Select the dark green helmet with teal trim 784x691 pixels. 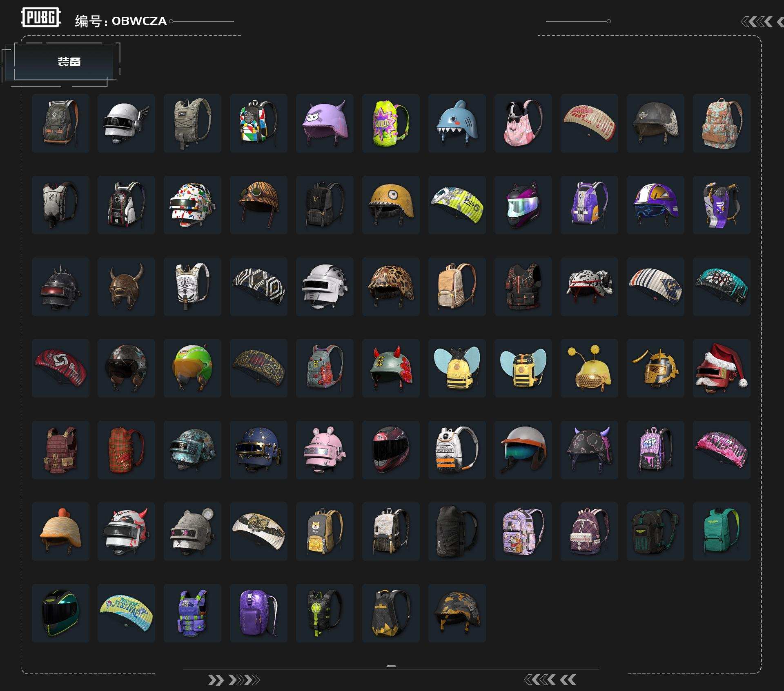(x=60, y=613)
